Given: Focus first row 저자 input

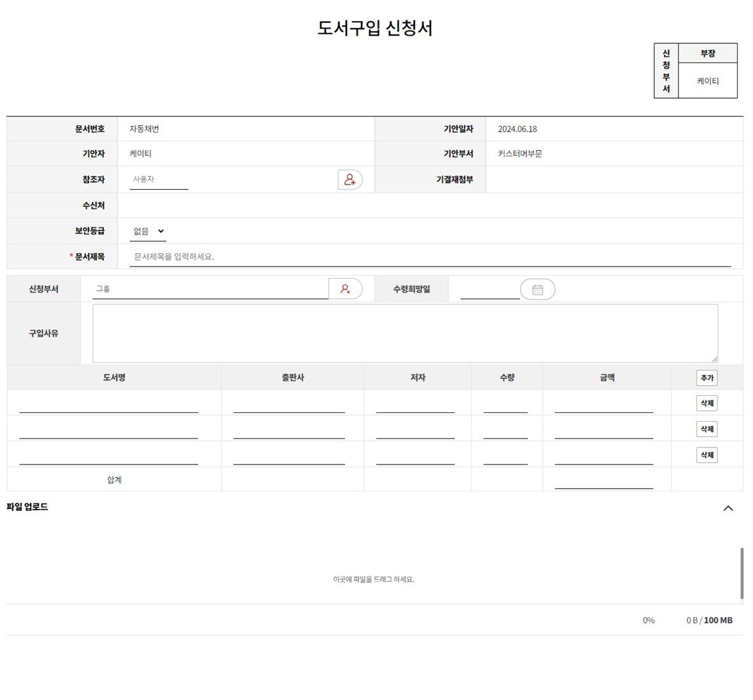Looking at the screenshot, I should point(416,403).
